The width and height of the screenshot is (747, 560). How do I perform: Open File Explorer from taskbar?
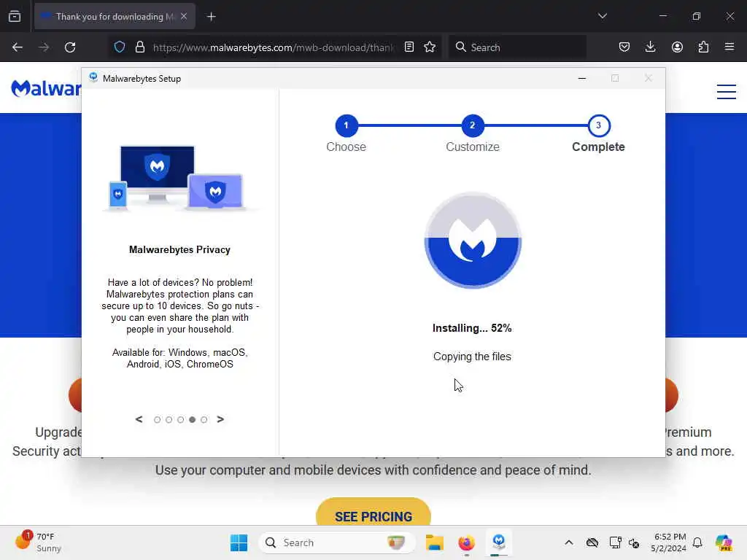[x=435, y=542]
